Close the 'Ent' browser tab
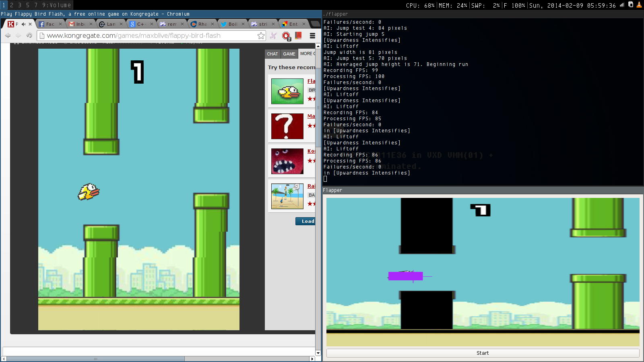 304,24
